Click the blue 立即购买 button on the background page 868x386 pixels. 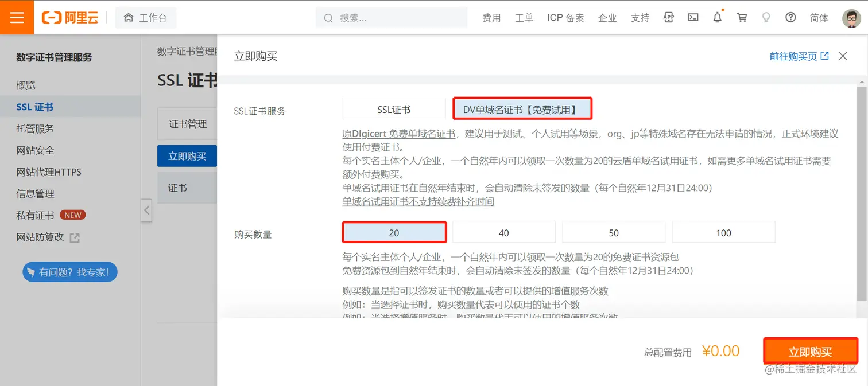[187, 156]
